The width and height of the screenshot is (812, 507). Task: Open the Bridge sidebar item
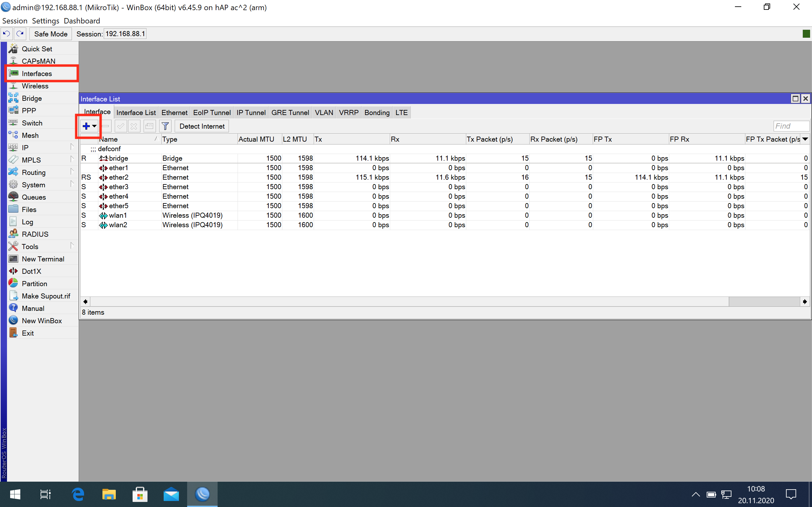point(31,98)
